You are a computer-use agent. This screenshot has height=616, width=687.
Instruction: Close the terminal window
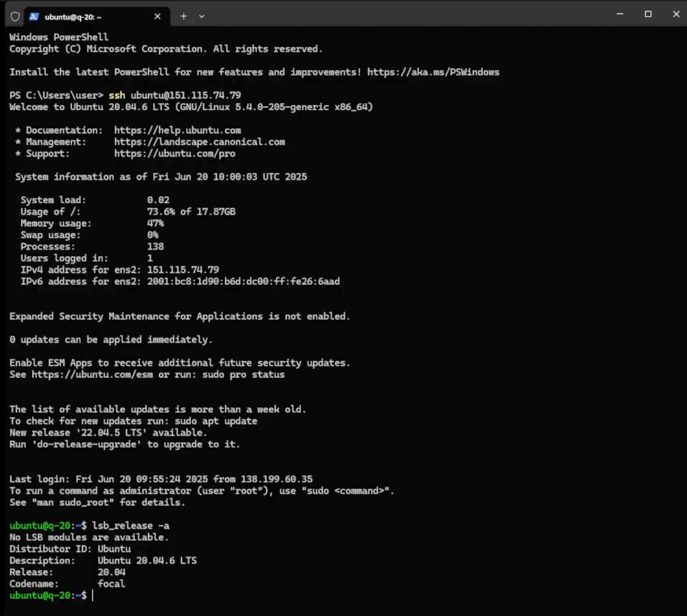click(x=676, y=14)
